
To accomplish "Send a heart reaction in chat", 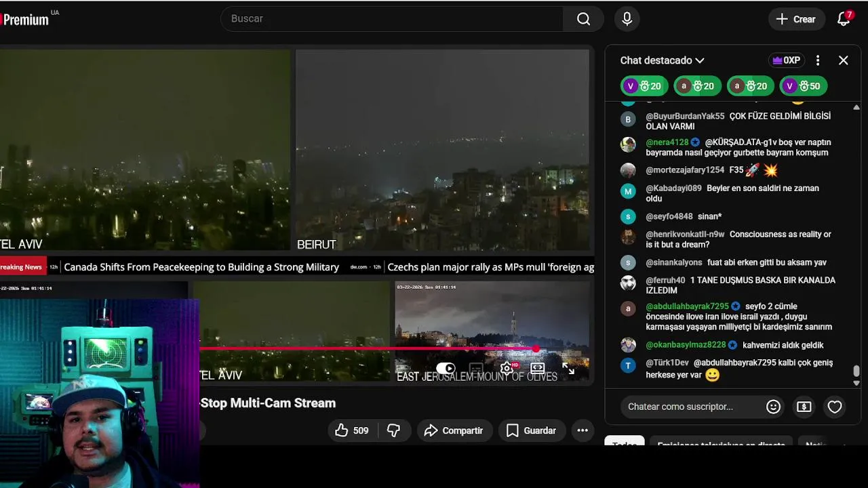I will 835,407.
